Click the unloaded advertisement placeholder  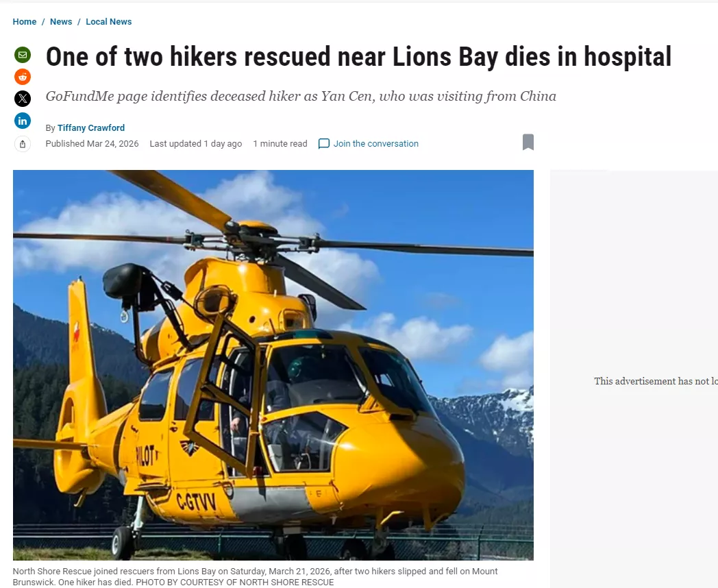pyautogui.click(x=634, y=379)
